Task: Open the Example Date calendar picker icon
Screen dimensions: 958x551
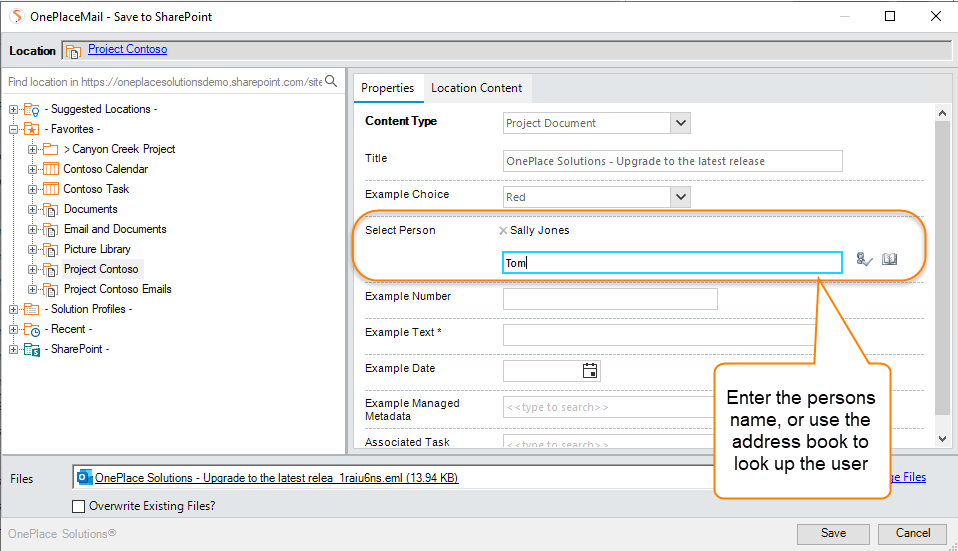Action: pyautogui.click(x=590, y=370)
